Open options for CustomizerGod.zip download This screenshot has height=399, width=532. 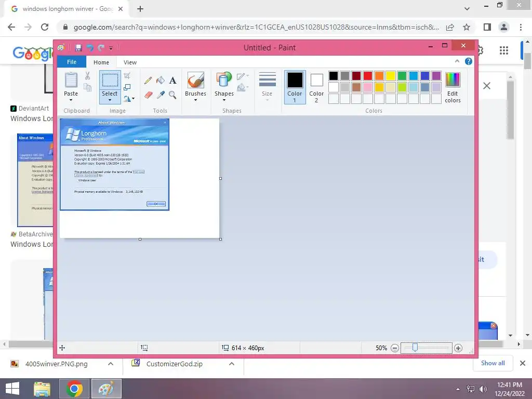click(x=232, y=364)
